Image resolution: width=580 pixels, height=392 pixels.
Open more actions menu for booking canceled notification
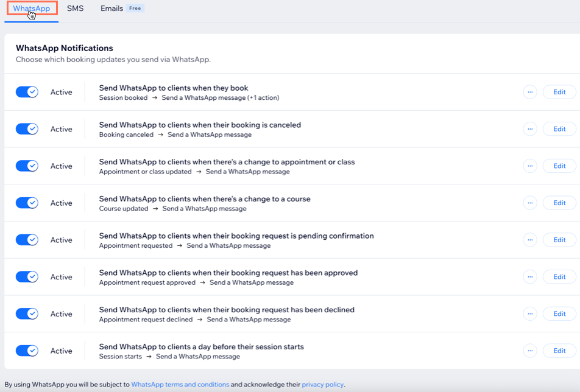click(530, 129)
